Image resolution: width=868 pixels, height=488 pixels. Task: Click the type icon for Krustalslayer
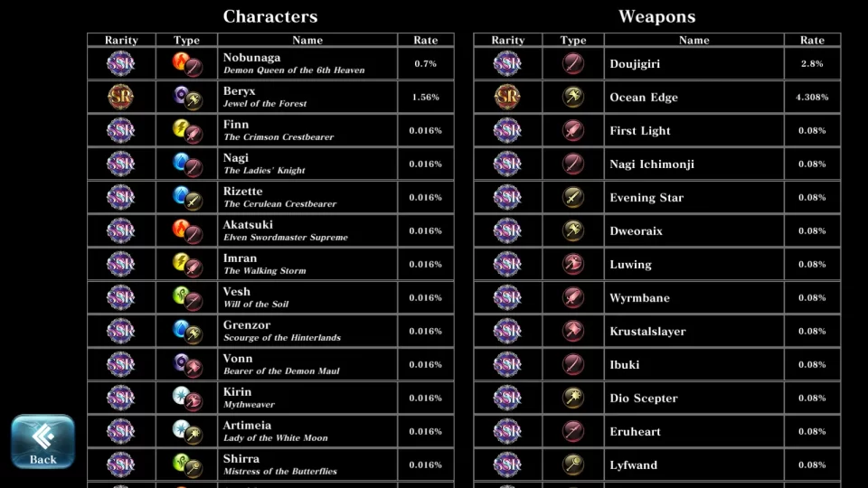click(x=573, y=331)
